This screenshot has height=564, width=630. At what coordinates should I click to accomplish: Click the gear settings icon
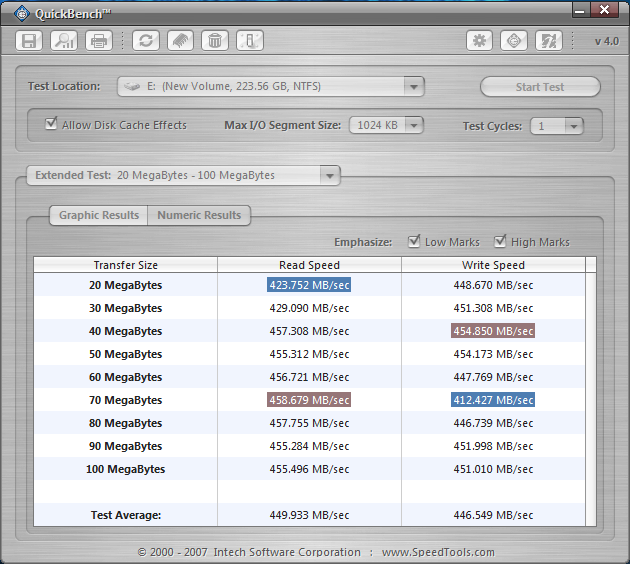click(480, 41)
